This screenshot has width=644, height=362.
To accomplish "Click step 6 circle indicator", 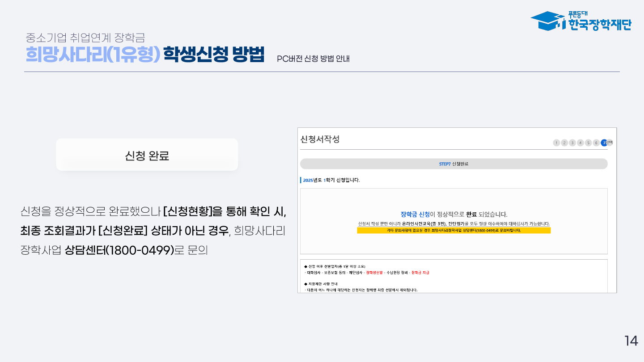I will coord(596,143).
